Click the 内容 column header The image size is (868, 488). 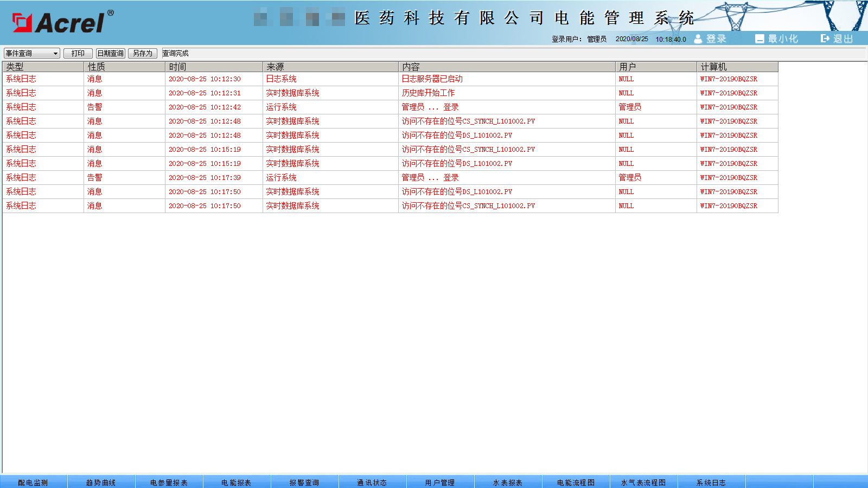click(507, 67)
